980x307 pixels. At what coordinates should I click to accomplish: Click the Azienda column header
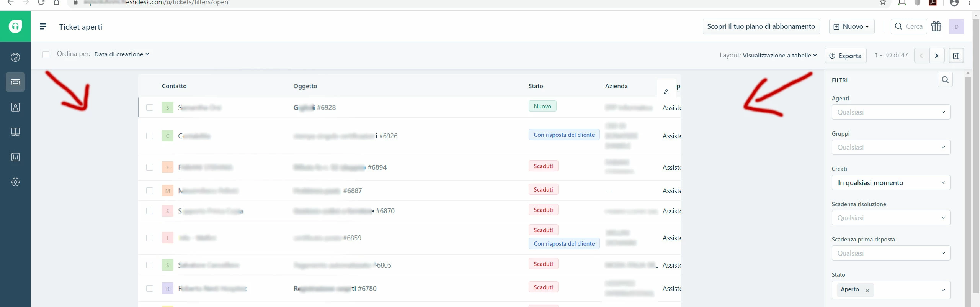coord(616,86)
